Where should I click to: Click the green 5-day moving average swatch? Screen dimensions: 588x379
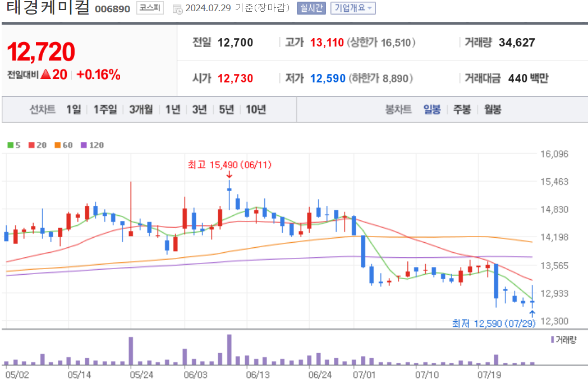(x=11, y=145)
